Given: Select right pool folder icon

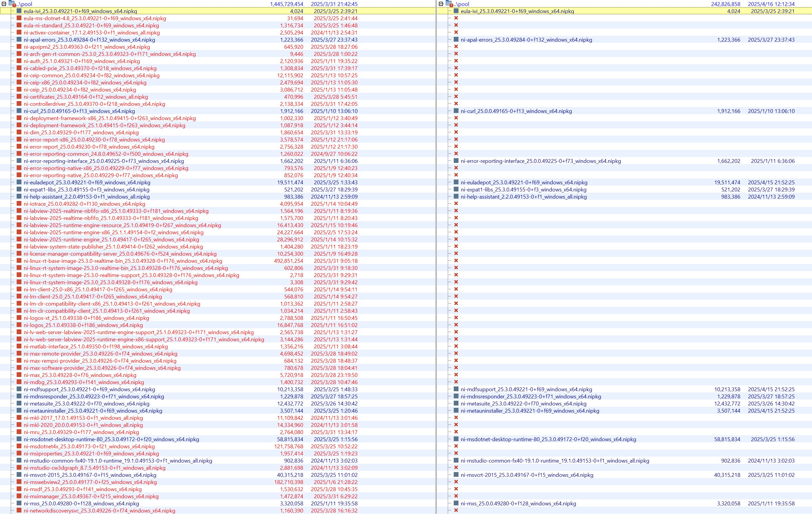Looking at the screenshot, I should (449, 4).
